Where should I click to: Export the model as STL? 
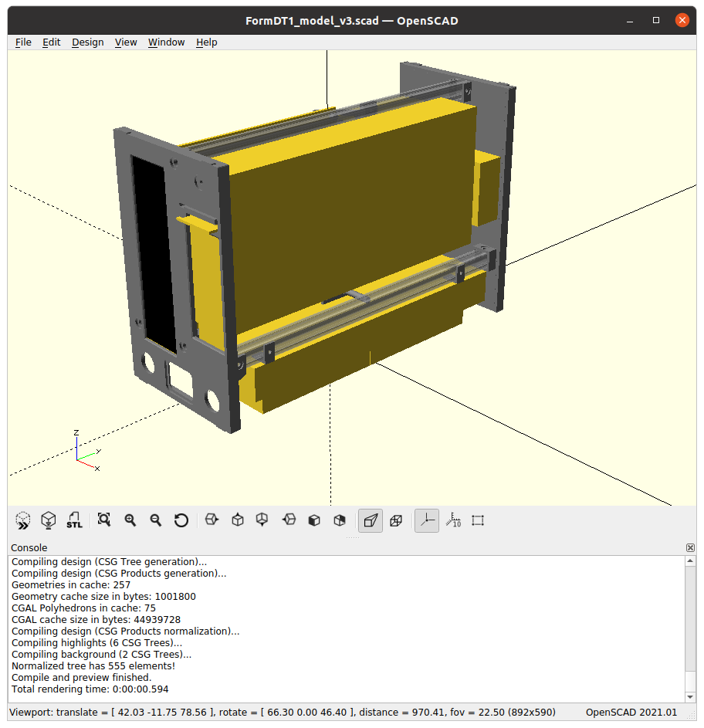74,520
